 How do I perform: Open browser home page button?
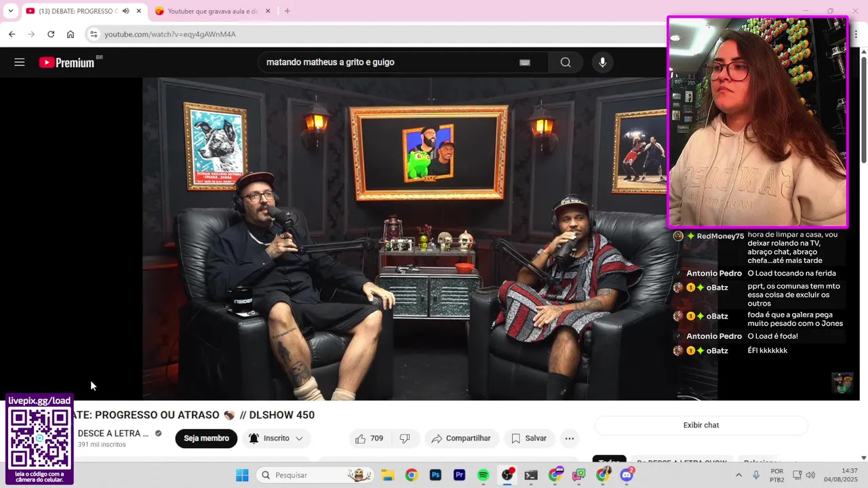(x=71, y=34)
